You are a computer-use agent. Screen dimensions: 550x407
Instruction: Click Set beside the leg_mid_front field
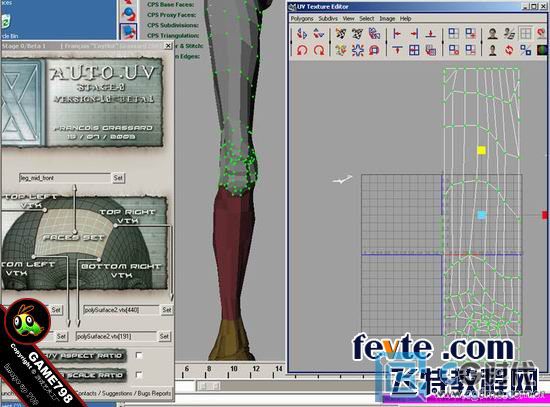pos(118,178)
